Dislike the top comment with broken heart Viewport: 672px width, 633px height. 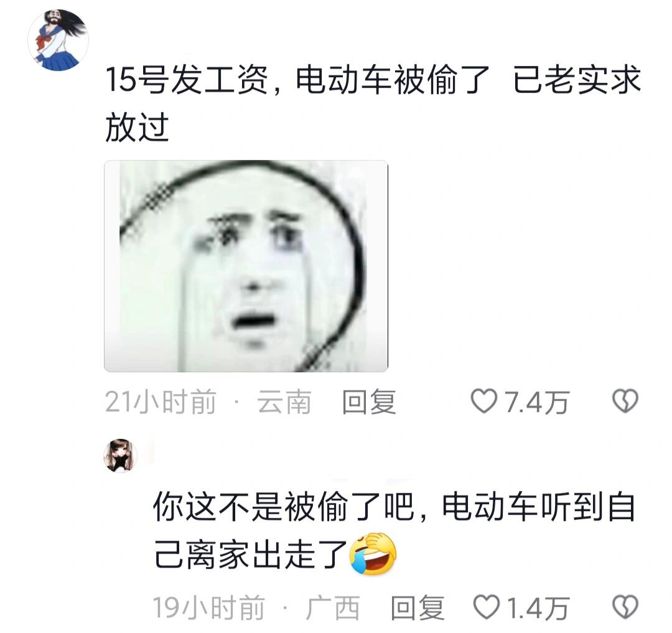(x=625, y=401)
